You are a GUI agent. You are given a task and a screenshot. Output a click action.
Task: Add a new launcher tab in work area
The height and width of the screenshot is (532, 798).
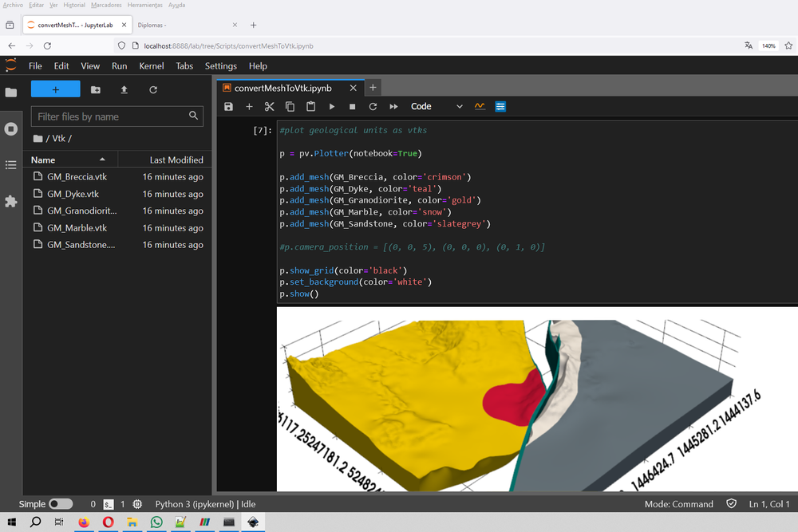pos(373,88)
